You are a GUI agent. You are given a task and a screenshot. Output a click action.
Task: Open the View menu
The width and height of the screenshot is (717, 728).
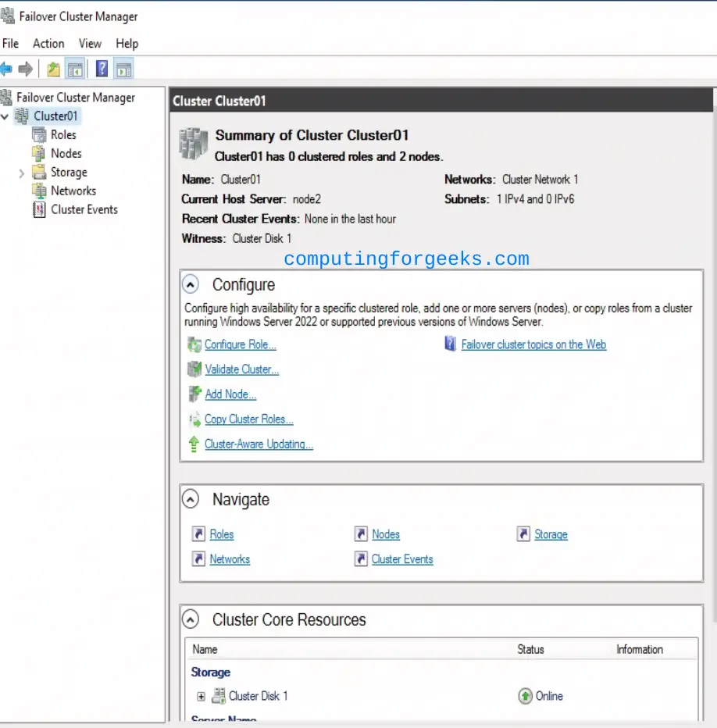click(90, 44)
